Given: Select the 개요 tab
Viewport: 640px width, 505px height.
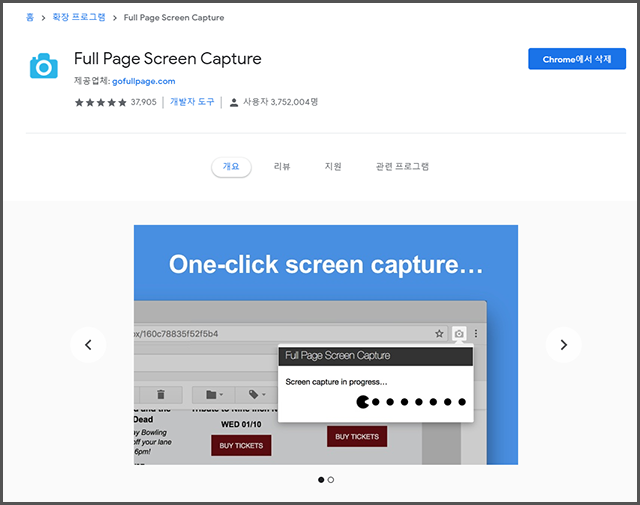Looking at the screenshot, I should pos(231,167).
